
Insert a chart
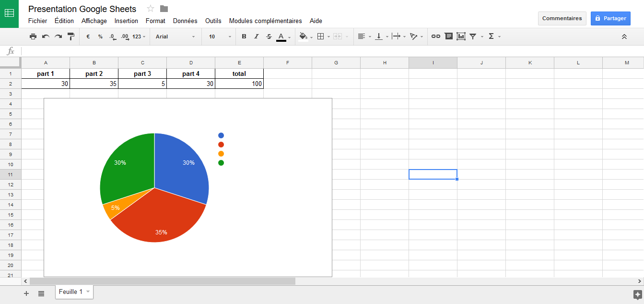461,36
